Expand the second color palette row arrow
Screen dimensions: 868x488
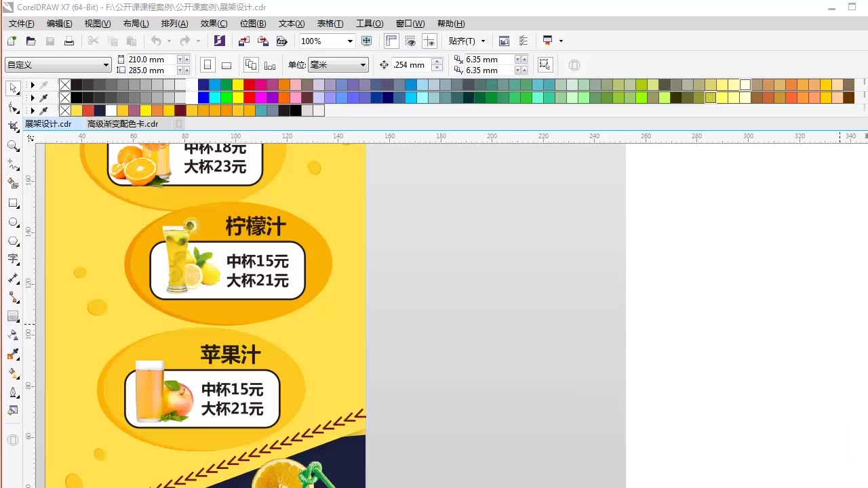[x=32, y=98]
